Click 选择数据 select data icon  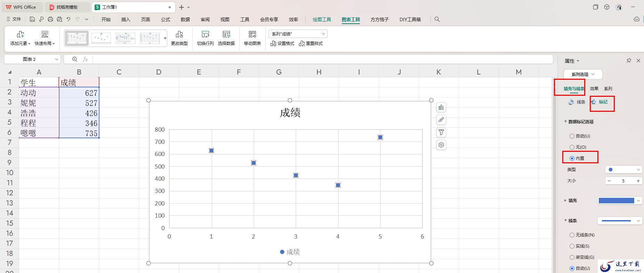(x=226, y=34)
